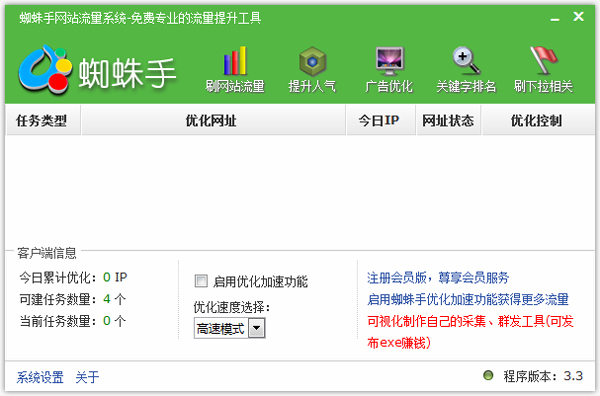Click the 客户端信息 group label
Viewport: 600px width, 396px height.
point(47,253)
